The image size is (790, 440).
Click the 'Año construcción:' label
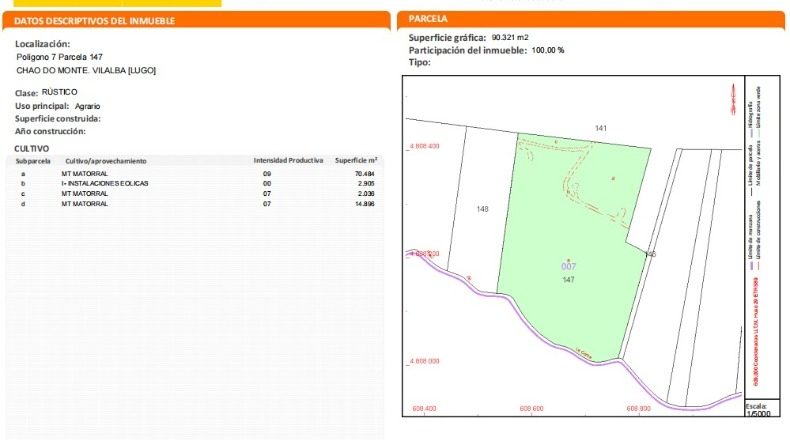[x=50, y=131]
